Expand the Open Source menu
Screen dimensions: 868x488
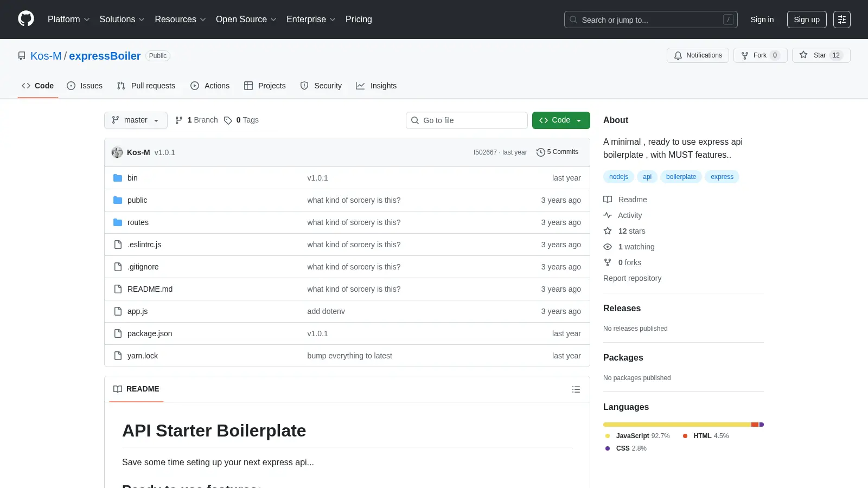click(x=246, y=19)
